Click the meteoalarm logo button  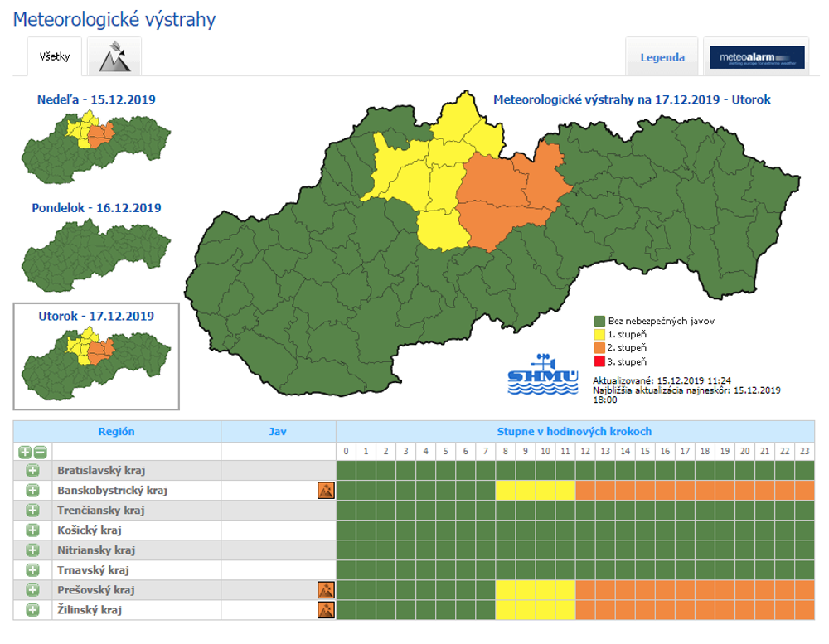tap(756, 57)
